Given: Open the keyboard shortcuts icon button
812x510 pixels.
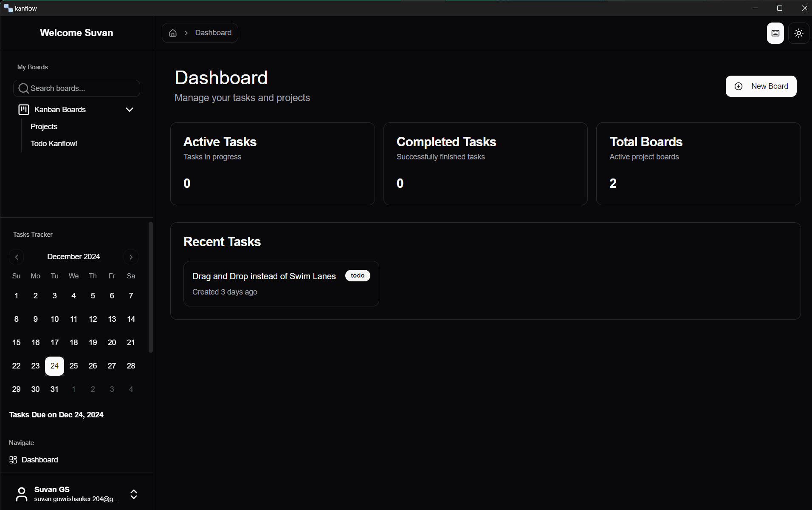Looking at the screenshot, I should pyautogui.click(x=775, y=33).
